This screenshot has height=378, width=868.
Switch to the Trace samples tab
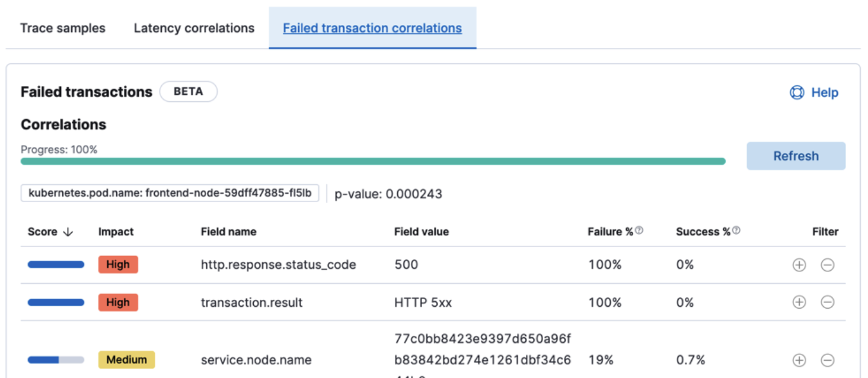(x=62, y=28)
